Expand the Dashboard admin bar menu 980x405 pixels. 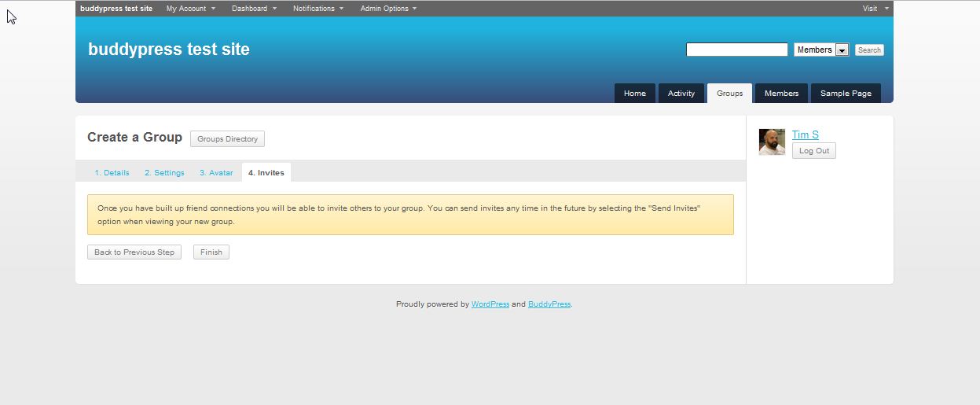254,9
